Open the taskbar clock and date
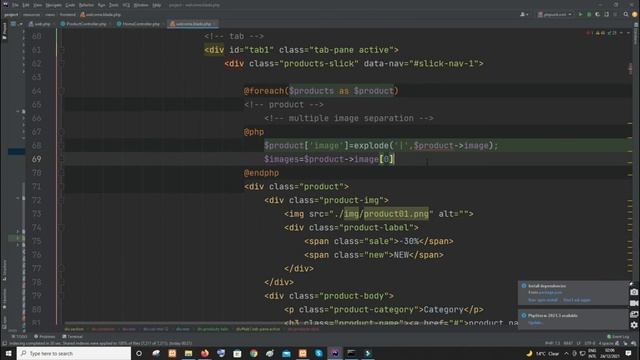Image resolution: width=640 pixels, height=360 pixels. [610, 353]
